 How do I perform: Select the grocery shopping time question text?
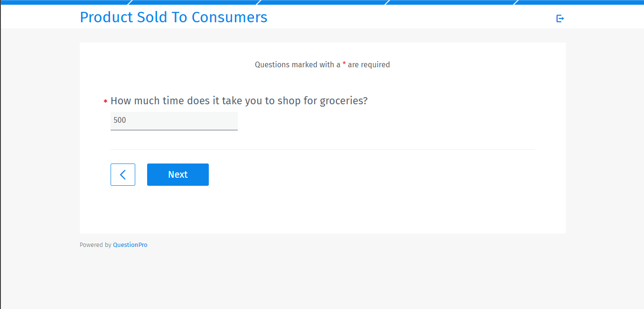pos(239,100)
